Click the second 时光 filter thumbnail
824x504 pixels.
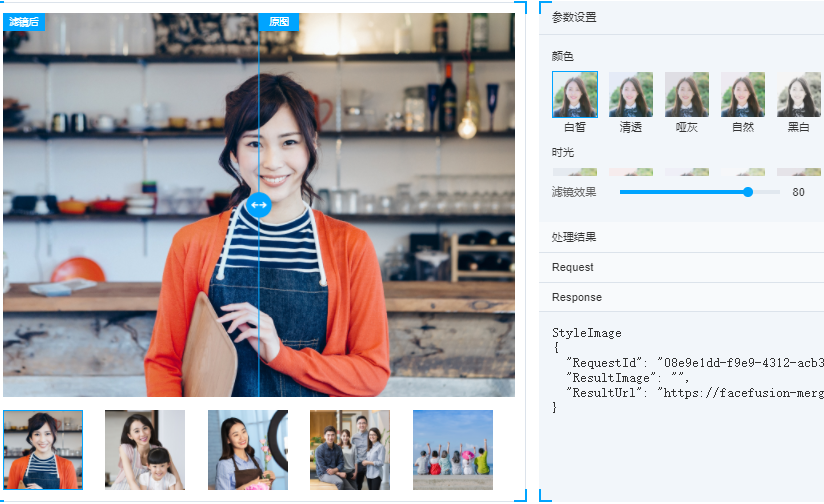pos(631,172)
